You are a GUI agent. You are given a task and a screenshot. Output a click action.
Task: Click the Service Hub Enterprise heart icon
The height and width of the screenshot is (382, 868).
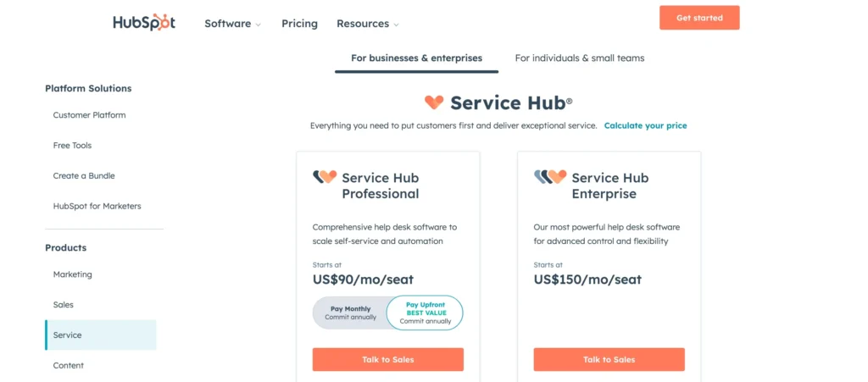(550, 177)
